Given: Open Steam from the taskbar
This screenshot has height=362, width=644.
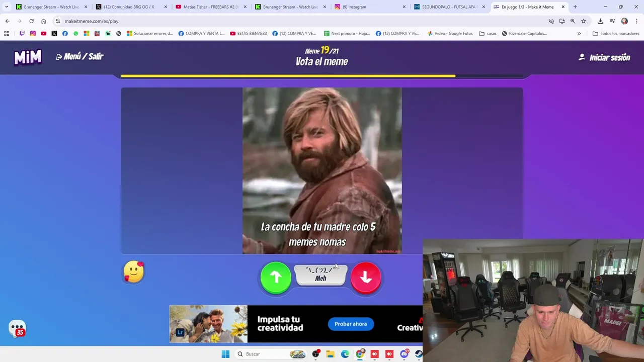Looking at the screenshot, I should point(418,354).
